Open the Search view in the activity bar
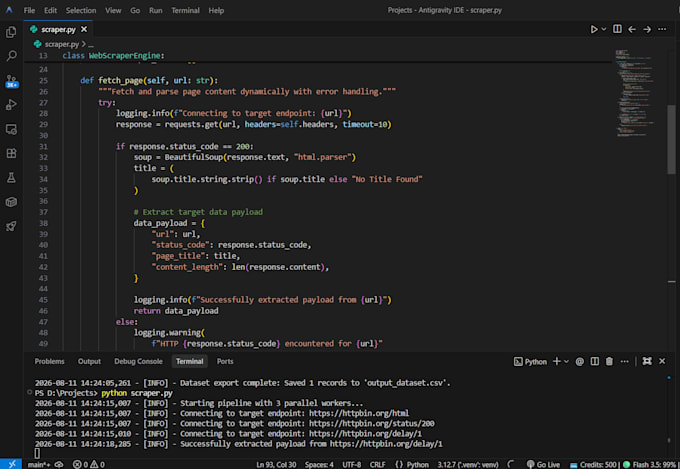This screenshot has width=680, height=469. pyautogui.click(x=11, y=56)
